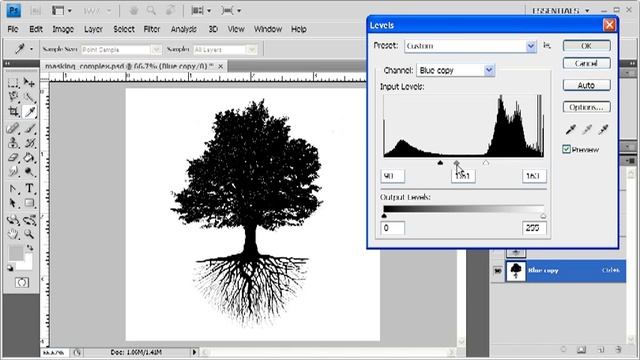Pick the black point eyedropper in Levels
This screenshot has height=360, width=640.
click(x=570, y=130)
